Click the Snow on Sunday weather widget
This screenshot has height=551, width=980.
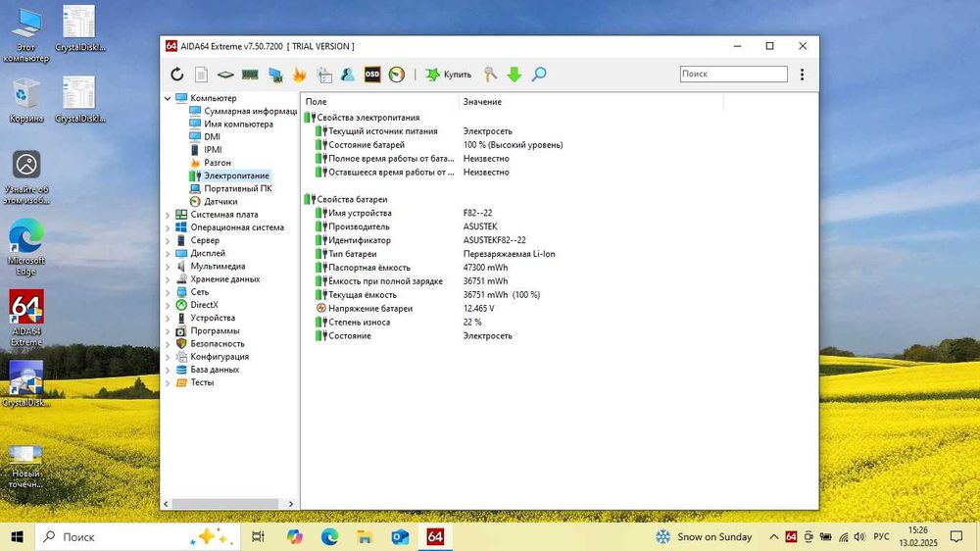click(703, 536)
